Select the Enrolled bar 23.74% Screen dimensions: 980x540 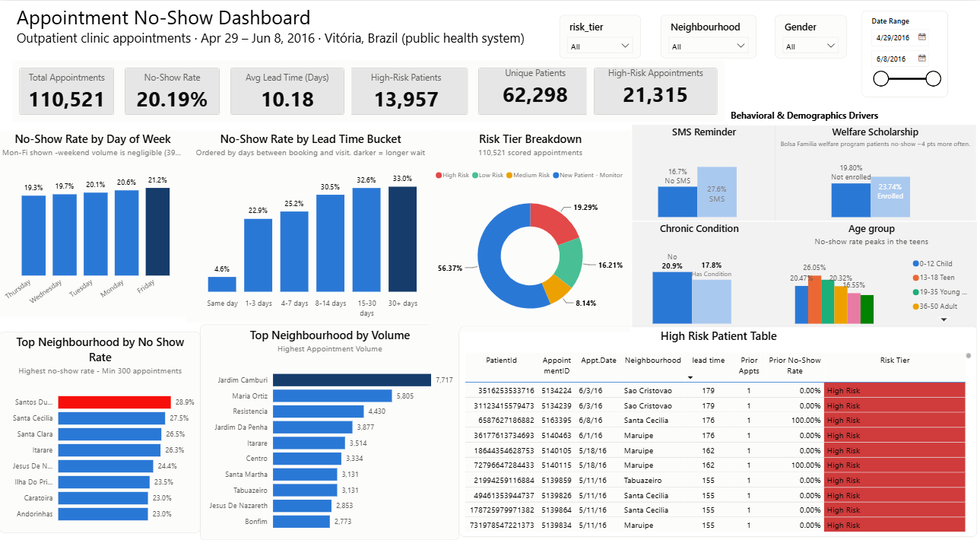click(890, 198)
